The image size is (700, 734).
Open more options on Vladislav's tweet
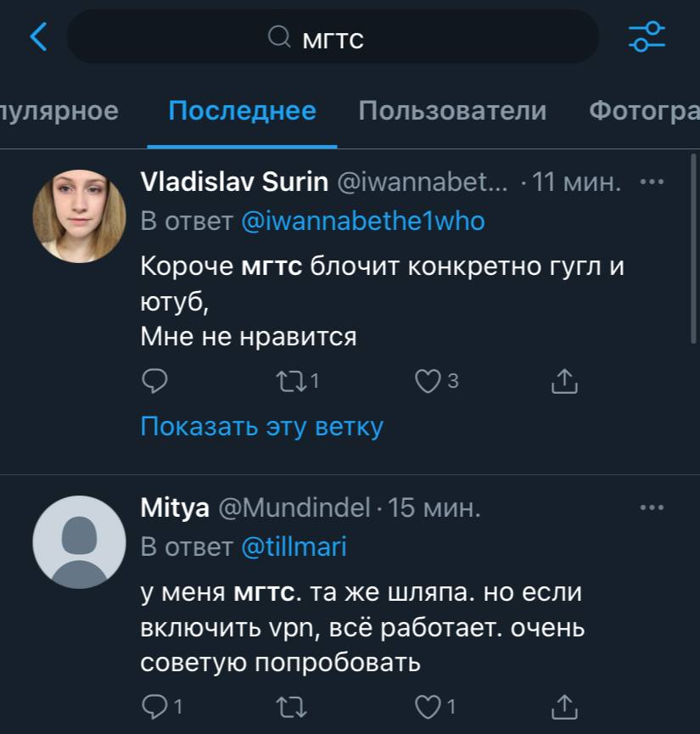[x=652, y=182]
